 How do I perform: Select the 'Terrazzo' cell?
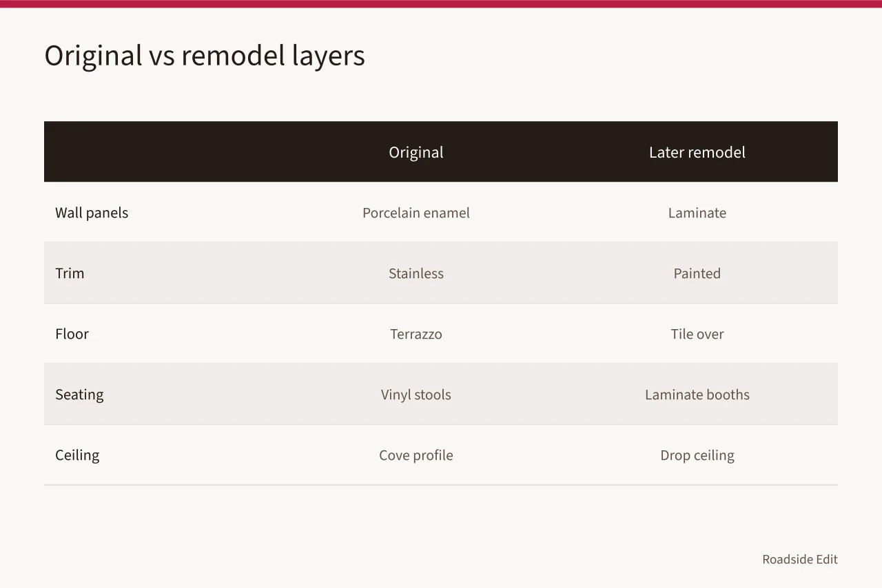(416, 334)
